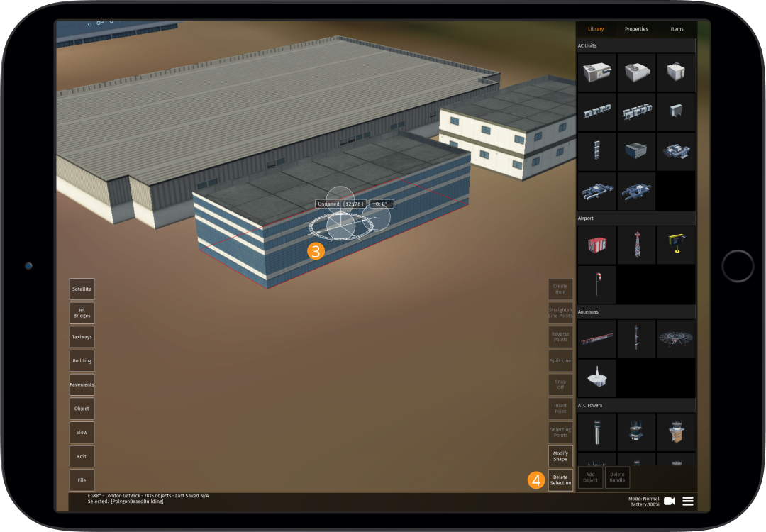
Task: Click Delete Selection in the right toolbar
Action: tap(560, 480)
